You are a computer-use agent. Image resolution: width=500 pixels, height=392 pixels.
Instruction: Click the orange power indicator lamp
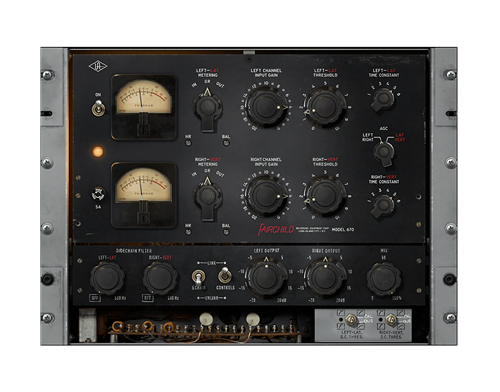point(98,151)
